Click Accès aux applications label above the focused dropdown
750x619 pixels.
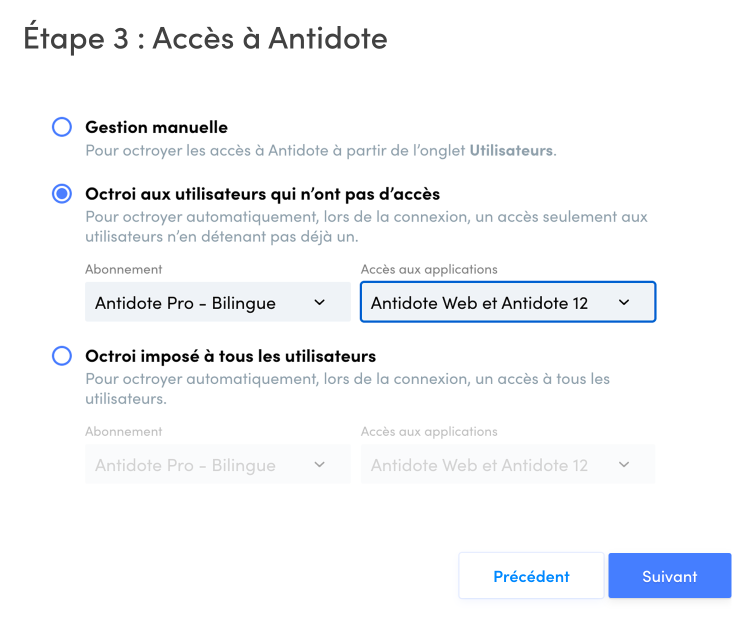429,269
